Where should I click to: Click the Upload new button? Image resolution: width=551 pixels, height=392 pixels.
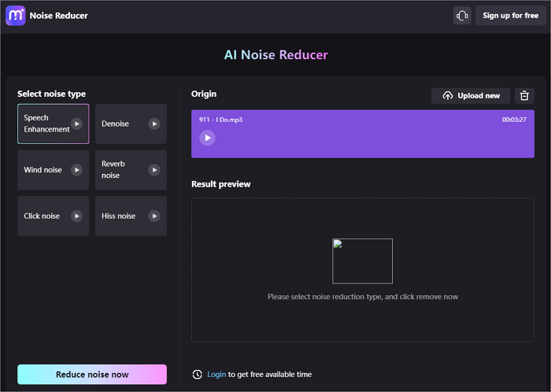471,95
